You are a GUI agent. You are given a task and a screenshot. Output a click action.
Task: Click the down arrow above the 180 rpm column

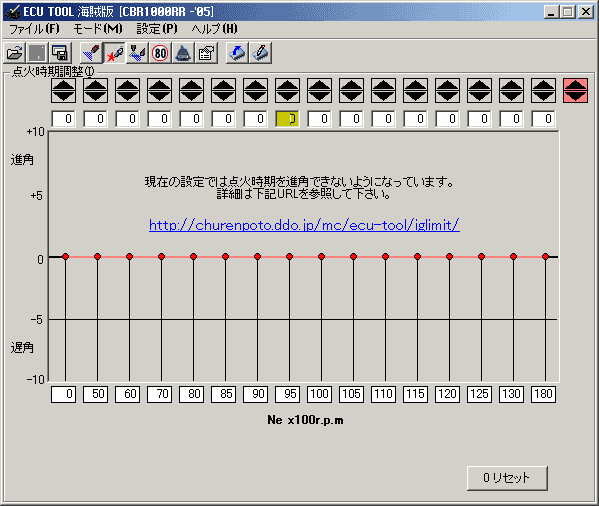(544, 96)
